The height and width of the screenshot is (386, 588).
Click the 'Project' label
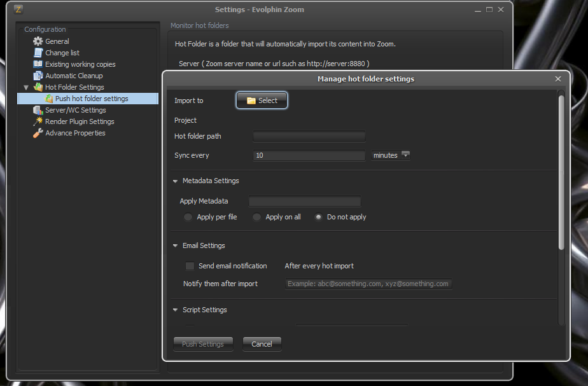185,120
